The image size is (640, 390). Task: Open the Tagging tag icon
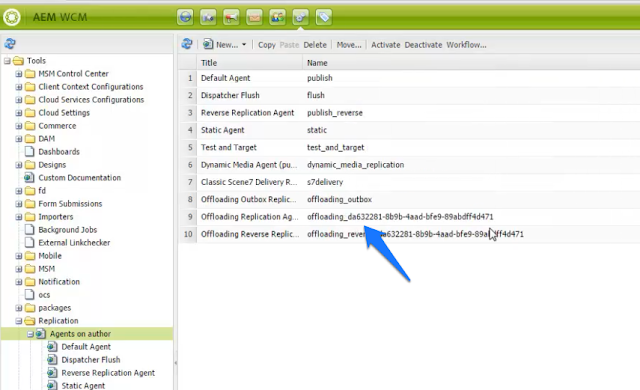coord(324,18)
